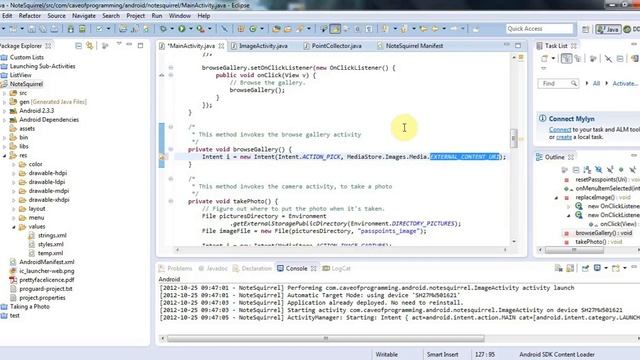
Task: Click the Activate link in Task List
Action: click(624, 83)
